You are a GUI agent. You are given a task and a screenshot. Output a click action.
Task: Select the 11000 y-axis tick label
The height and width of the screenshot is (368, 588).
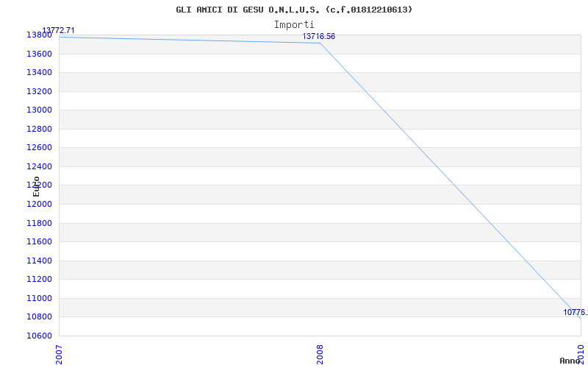point(39,299)
